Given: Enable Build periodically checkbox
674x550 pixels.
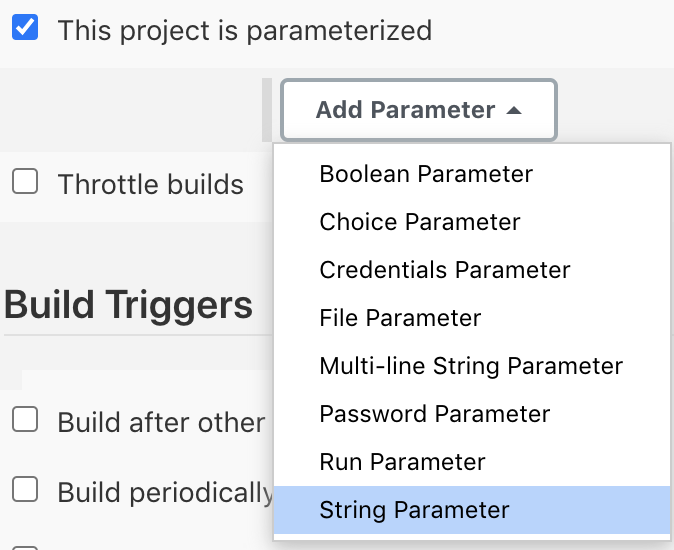Looking at the screenshot, I should coord(25,489).
